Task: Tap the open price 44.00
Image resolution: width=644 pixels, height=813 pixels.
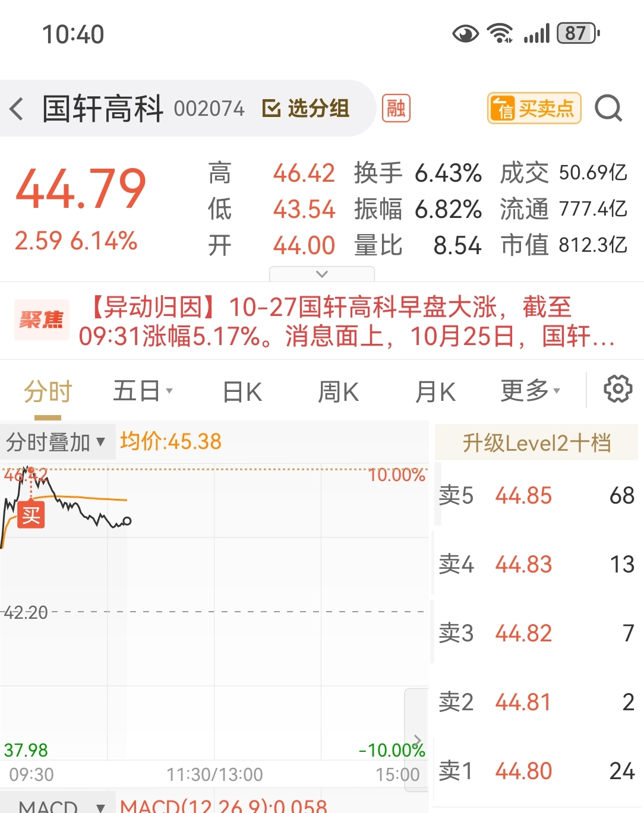Action: pos(304,245)
